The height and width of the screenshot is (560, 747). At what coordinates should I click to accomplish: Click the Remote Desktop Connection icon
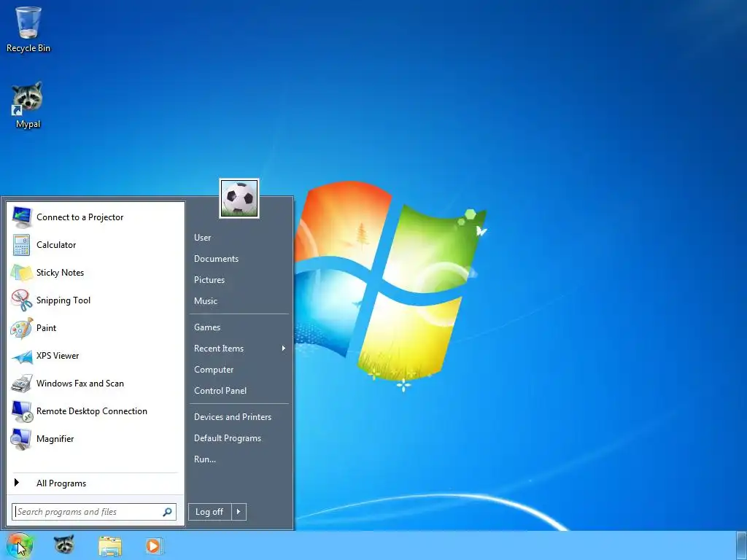point(22,411)
